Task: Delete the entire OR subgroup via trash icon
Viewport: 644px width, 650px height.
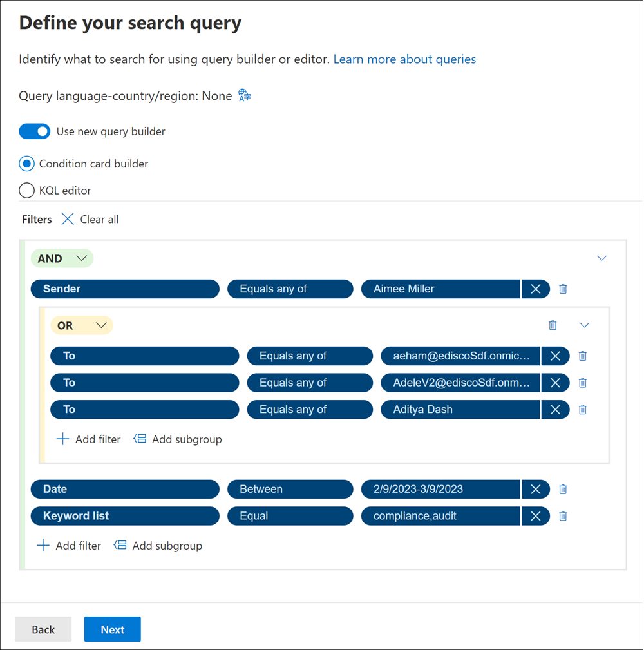Action: pyautogui.click(x=552, y=325)
